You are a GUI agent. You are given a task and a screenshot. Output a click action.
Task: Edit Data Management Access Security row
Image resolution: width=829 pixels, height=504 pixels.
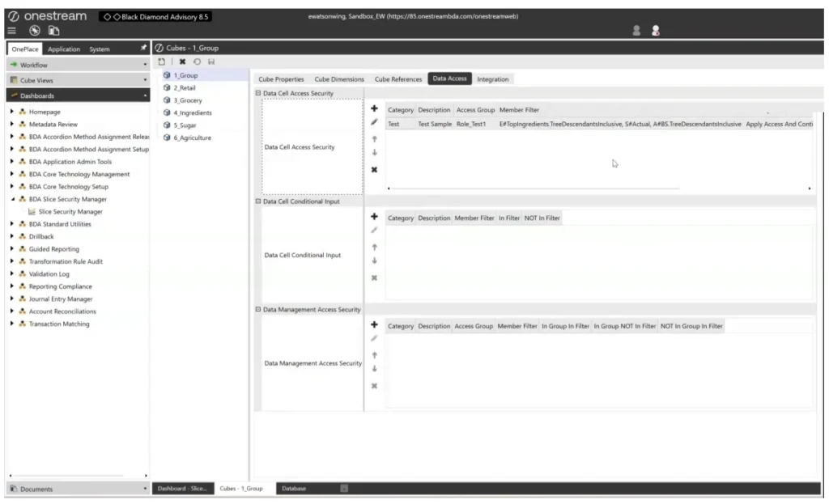click(374, 339)
